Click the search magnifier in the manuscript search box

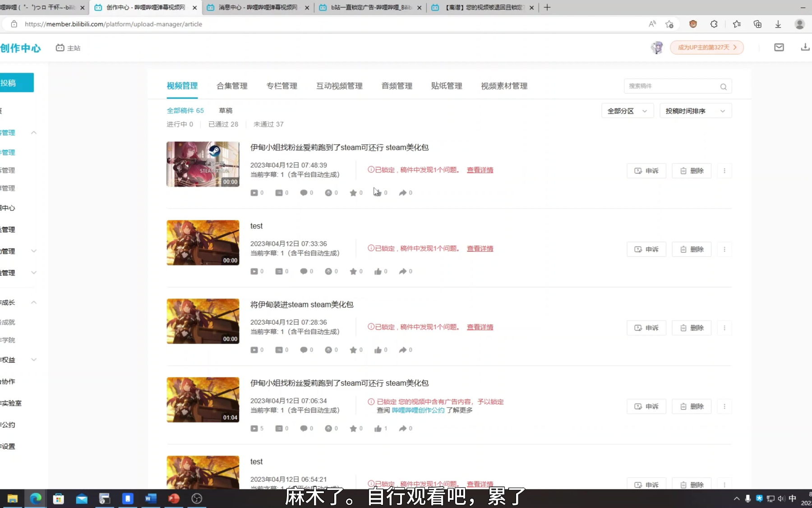click(x=723, y=87)
